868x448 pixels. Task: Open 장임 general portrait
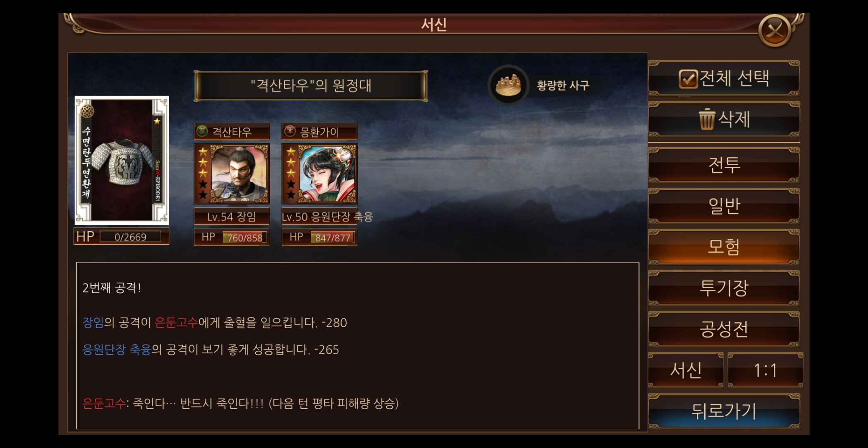coord(232,174)
